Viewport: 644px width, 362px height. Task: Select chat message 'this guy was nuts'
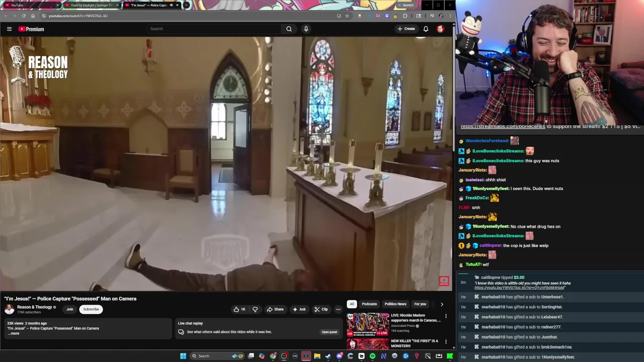pos(542,161)
